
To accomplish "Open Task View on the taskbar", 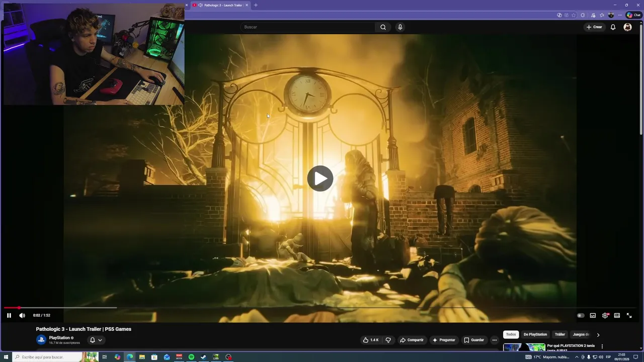I will point(105,357).
